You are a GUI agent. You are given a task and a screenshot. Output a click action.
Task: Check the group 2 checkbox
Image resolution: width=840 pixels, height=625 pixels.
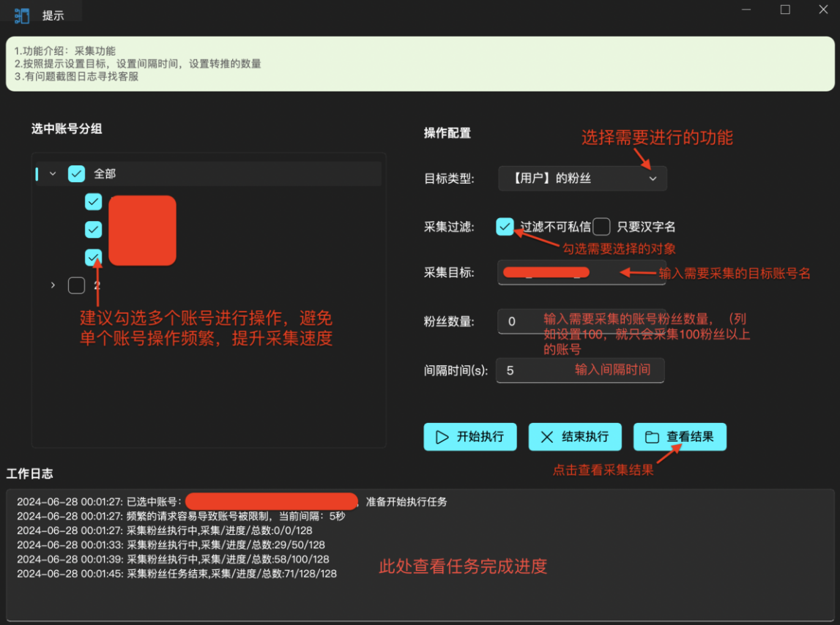click(76, 285)
